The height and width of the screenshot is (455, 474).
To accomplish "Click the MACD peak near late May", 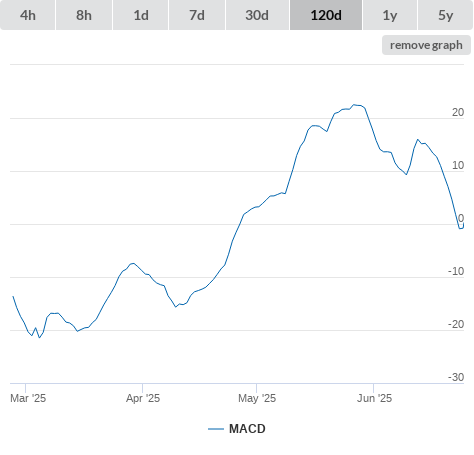I will pyautogui.click(x=355, y=105).
